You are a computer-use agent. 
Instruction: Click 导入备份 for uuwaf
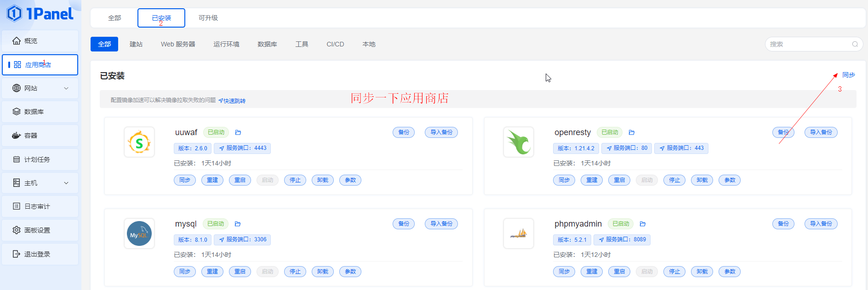[441, 132]
